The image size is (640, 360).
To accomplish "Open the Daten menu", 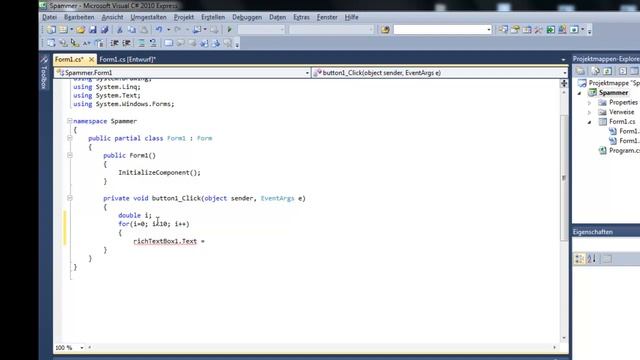I will pyautogui.click(x=278, y=17).
